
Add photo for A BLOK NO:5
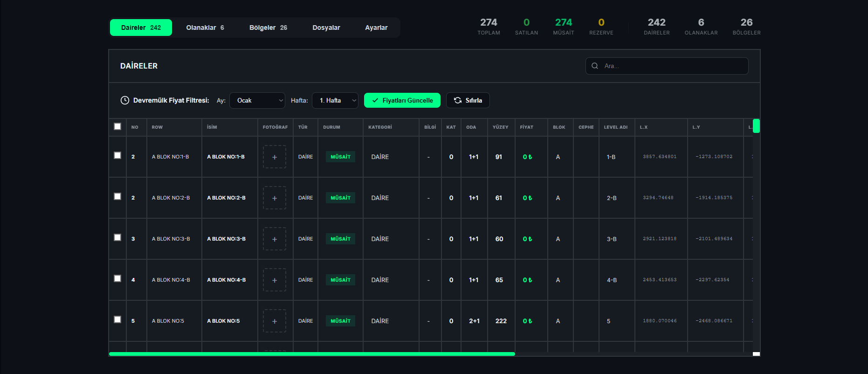pos(275,321)
